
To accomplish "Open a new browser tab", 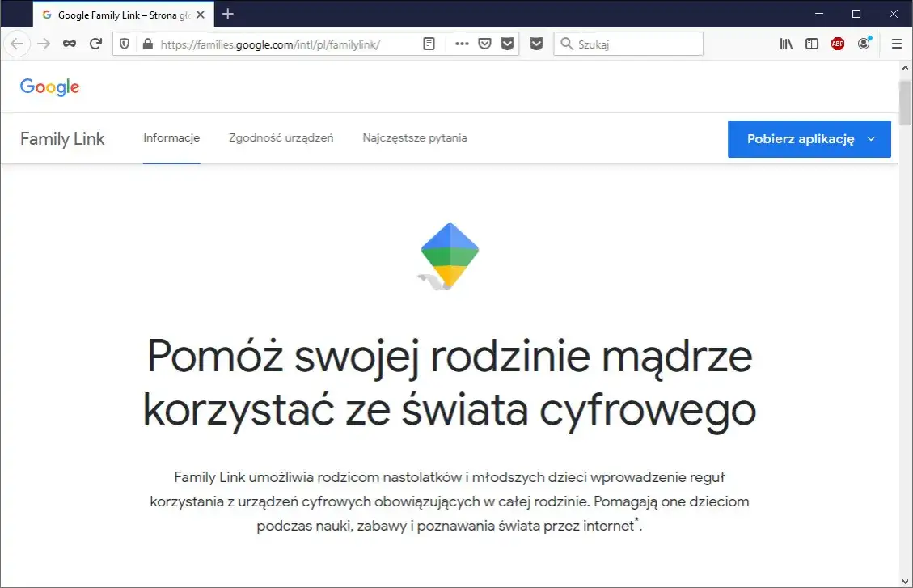I will [227, 14].
